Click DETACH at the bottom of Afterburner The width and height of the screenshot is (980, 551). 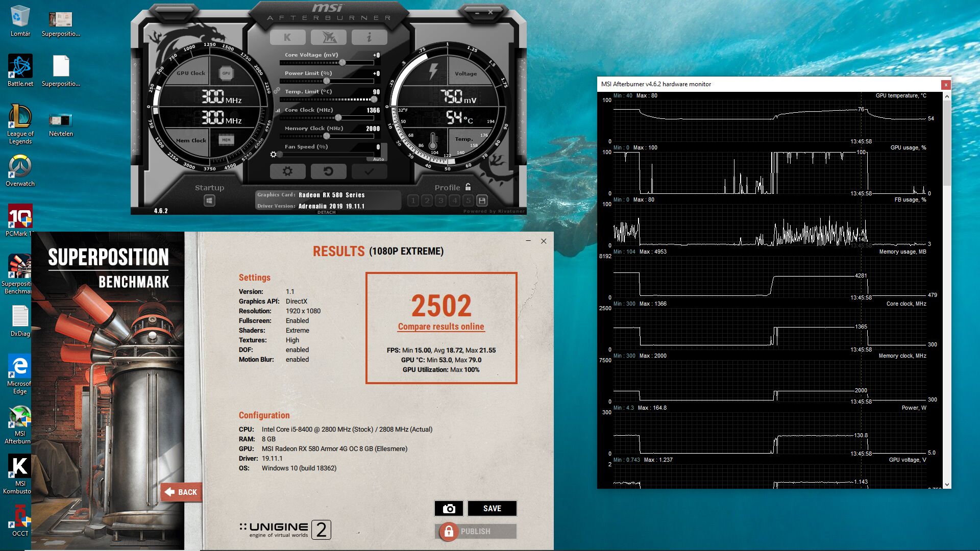click(326, 212)
